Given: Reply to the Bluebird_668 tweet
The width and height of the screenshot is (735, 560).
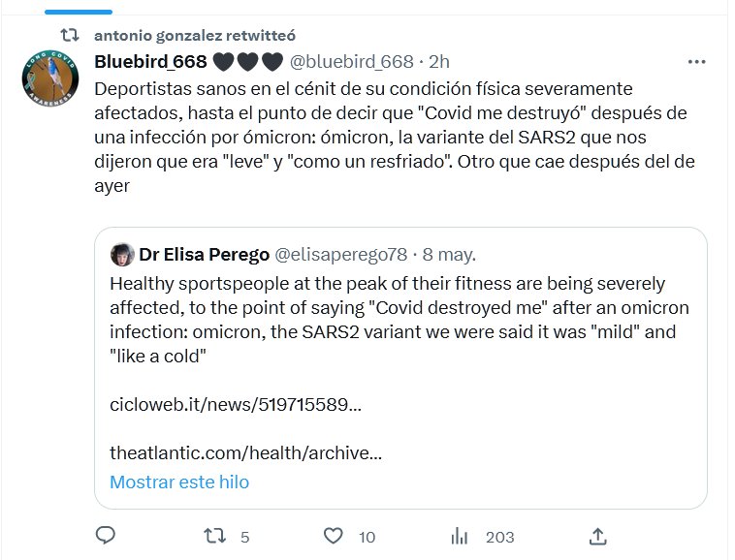Looking at the screenshot, I should pos(107,536).
